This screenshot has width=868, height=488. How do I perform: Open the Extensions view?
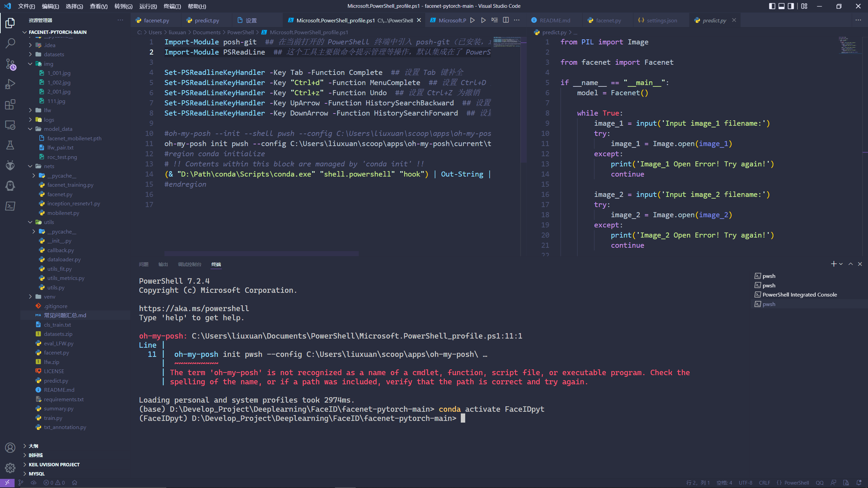[x=10, y=104]
